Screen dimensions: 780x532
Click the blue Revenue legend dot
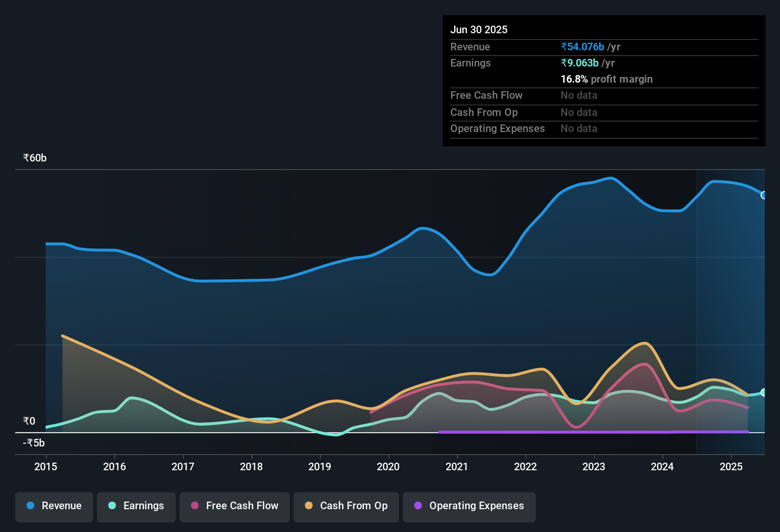point(29,506)
